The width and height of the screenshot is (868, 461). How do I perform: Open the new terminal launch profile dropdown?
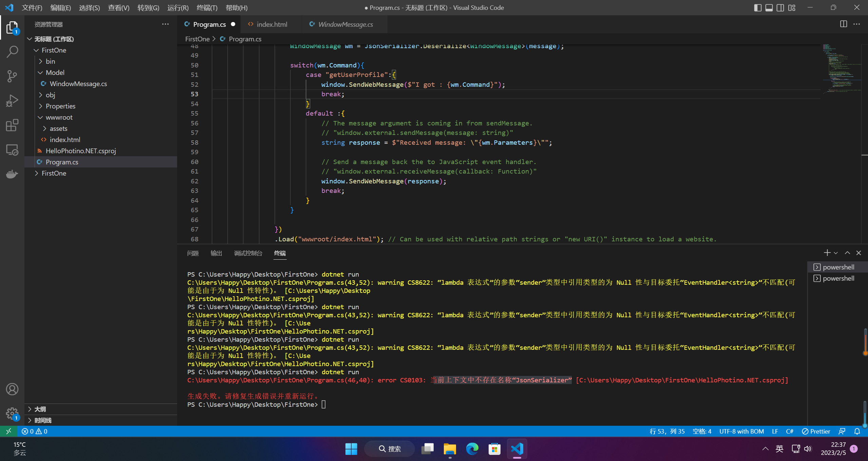pos(836,253)
